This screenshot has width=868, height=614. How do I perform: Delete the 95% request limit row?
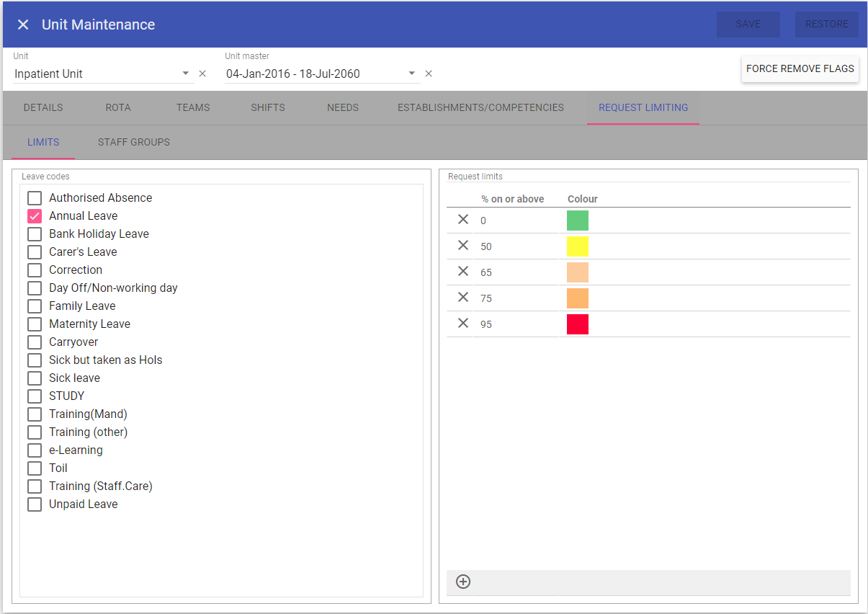pyautogui.click(x=463, y=324)
